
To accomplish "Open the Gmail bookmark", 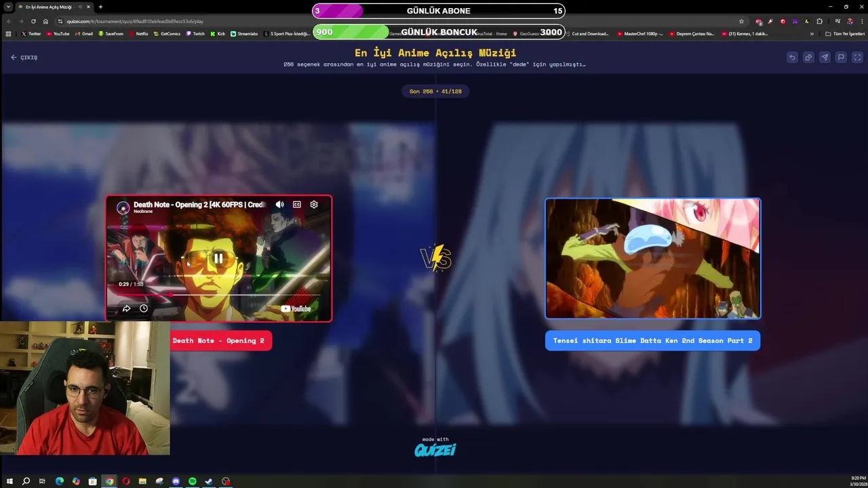I will coord(84,33).
